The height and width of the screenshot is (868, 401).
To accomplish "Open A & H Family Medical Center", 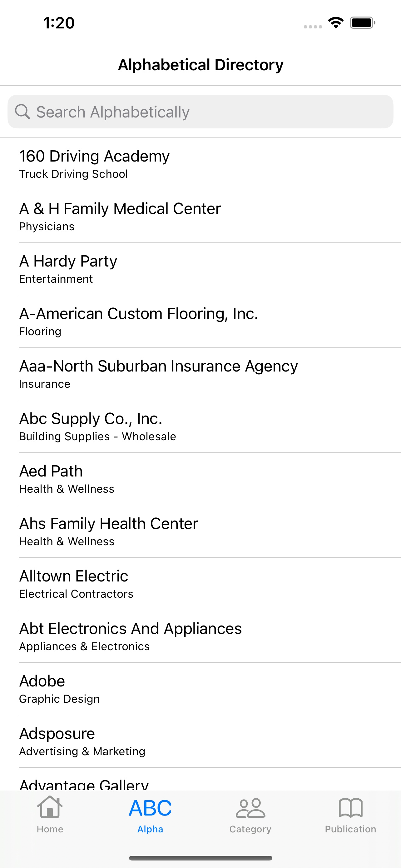I will point(200,217).
